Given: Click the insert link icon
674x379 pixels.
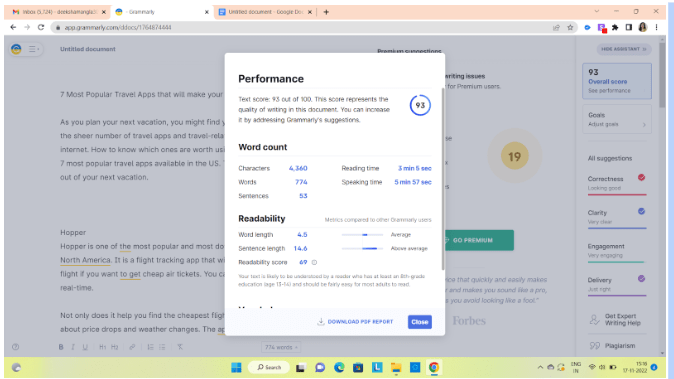Looking at the screenshot, I should 132,347.
